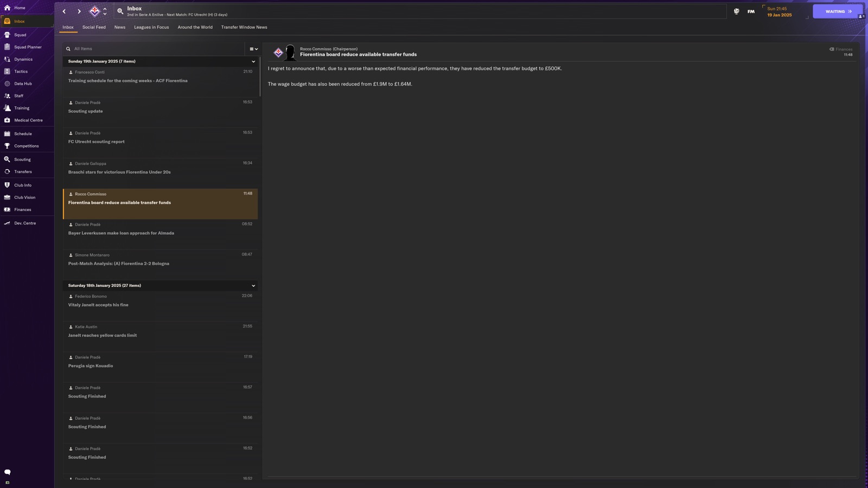The height and width of the screenshot is (488, 868).
Task: Open the Finances section in the sidebar
Action: [27, 210]
